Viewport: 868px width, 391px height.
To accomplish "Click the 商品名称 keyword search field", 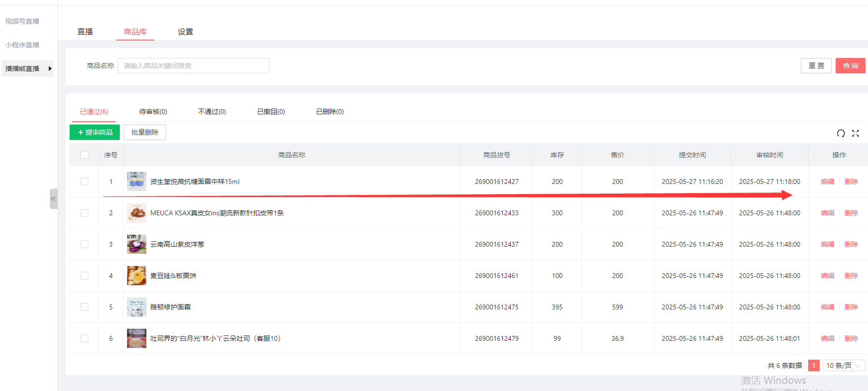I will 194,66.
